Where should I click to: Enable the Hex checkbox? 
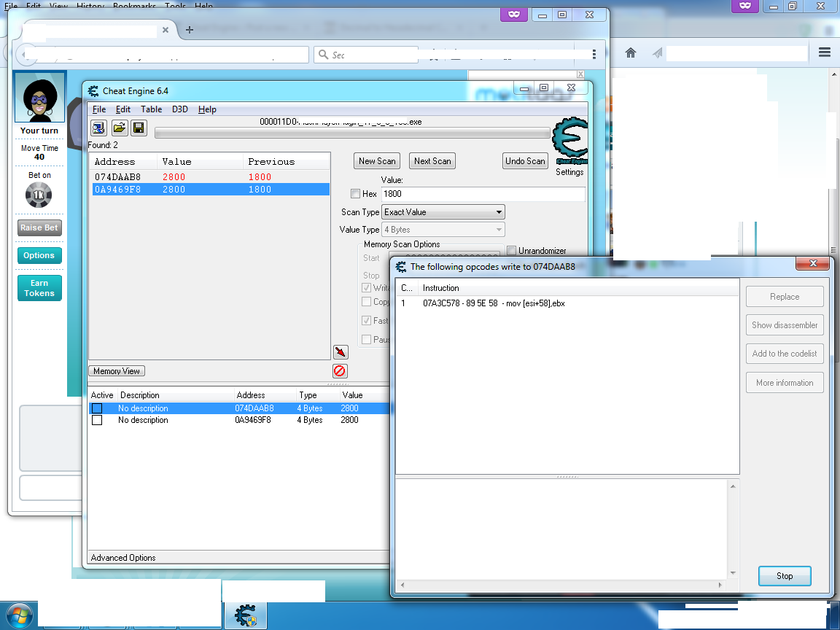pos(356,194)
